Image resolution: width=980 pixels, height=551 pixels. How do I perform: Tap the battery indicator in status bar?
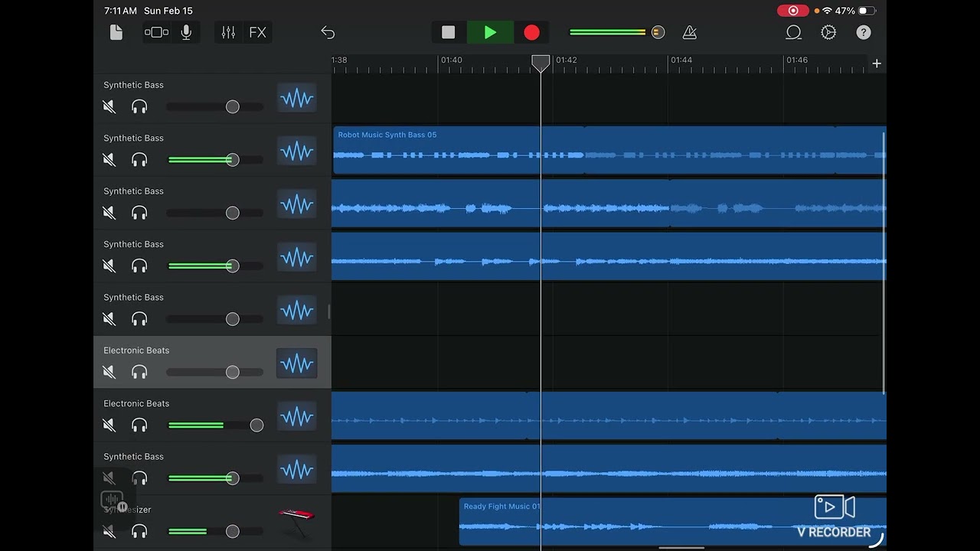[867, 11]
